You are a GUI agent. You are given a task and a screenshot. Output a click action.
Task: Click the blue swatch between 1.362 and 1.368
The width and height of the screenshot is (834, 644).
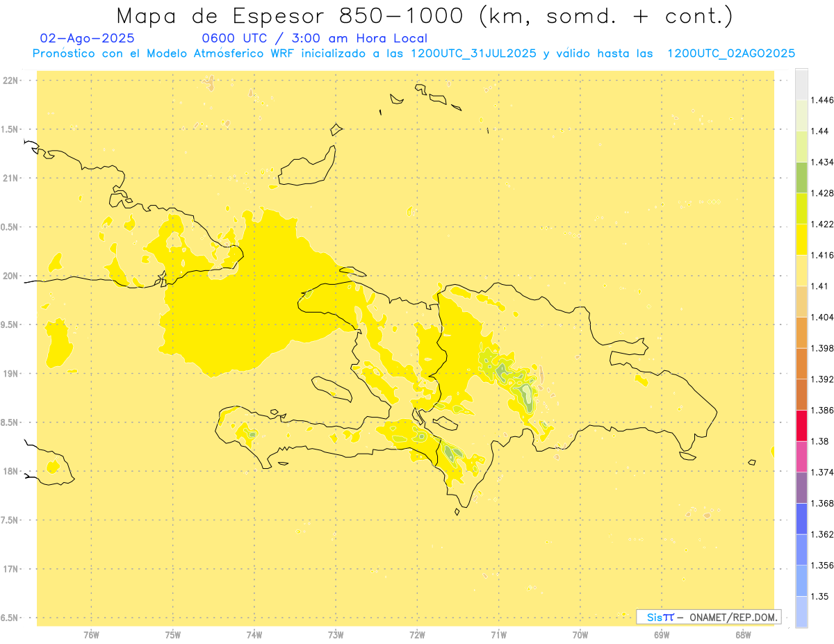pyautogui.click(x=801, y=519)
